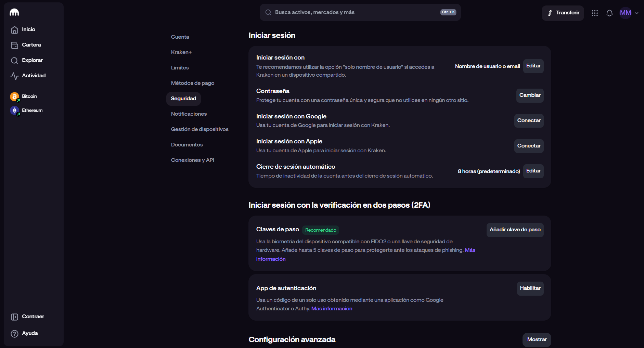Open Más información link for Claves de paso
This screenshot has width=644, height=348.
[x=470, y=250]
